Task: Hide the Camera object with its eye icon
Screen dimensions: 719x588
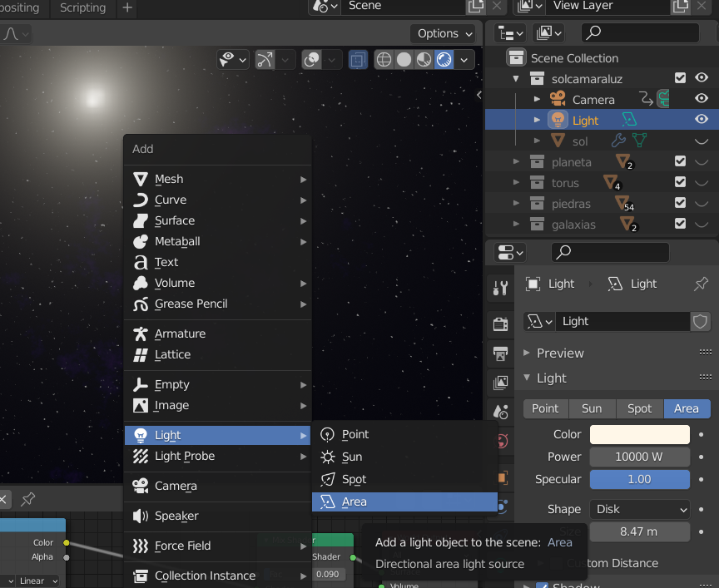Action: [702, 98]
